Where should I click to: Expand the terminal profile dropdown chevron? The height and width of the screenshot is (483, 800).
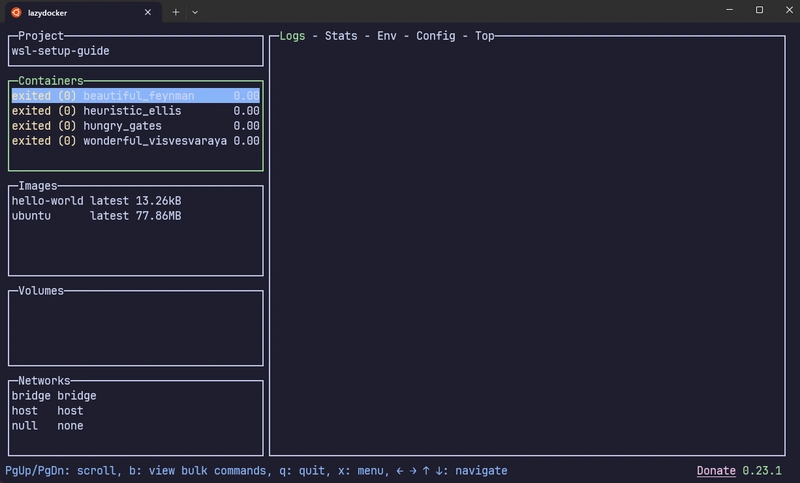[195, 12]
